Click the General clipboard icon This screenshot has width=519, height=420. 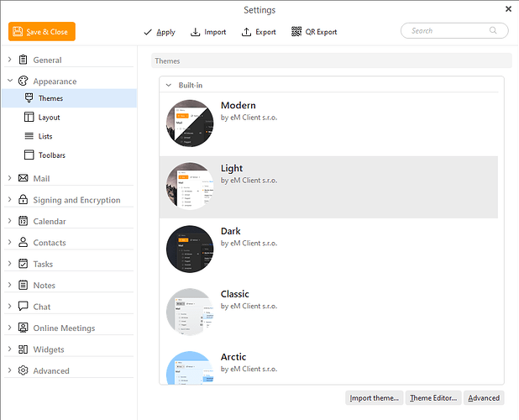click(x=24, y=60)
